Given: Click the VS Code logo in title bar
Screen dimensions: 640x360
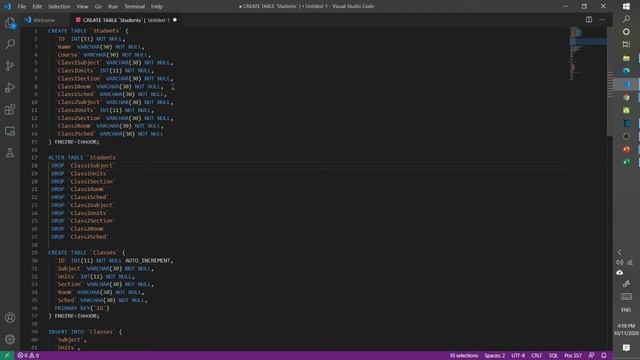Looking at the screenshot, I should tap(7, 7).
